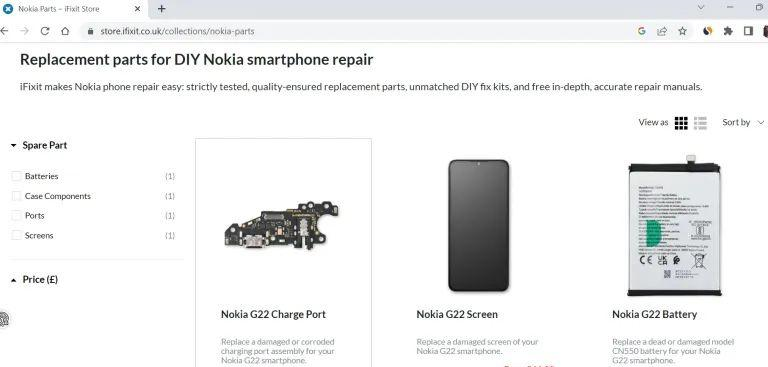Check the Batteries filter checkbox
This screenshot has height=367, width=768.
tap(17, 176)
